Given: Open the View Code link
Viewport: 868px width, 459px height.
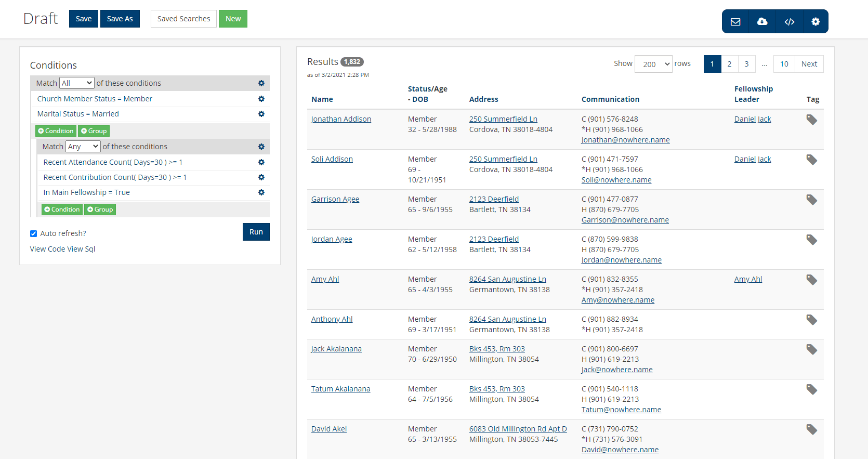Looking at the screenshot, I should pyautogui.click(x=48, y=249).
